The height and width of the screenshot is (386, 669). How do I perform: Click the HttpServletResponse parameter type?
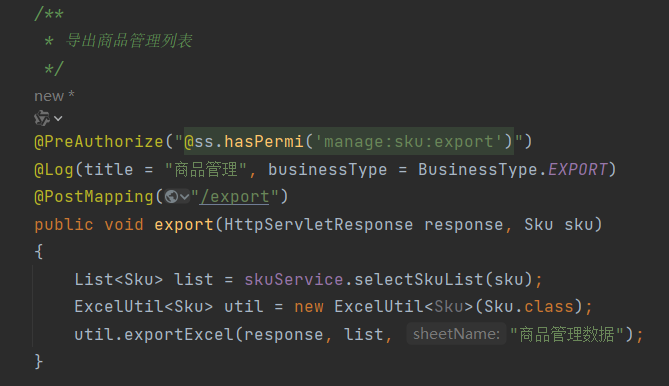[x=319, y=224]
